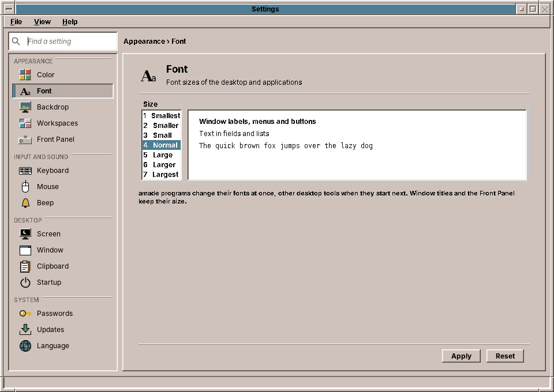Select size 3 Small
Viewport: 554px width, 392px height.
point(162,135)
